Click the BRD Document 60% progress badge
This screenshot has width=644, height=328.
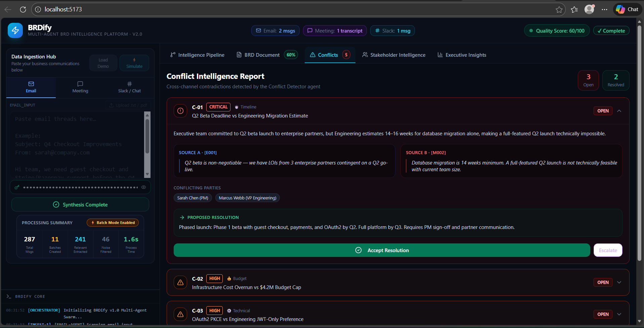[x=291, y=54]
